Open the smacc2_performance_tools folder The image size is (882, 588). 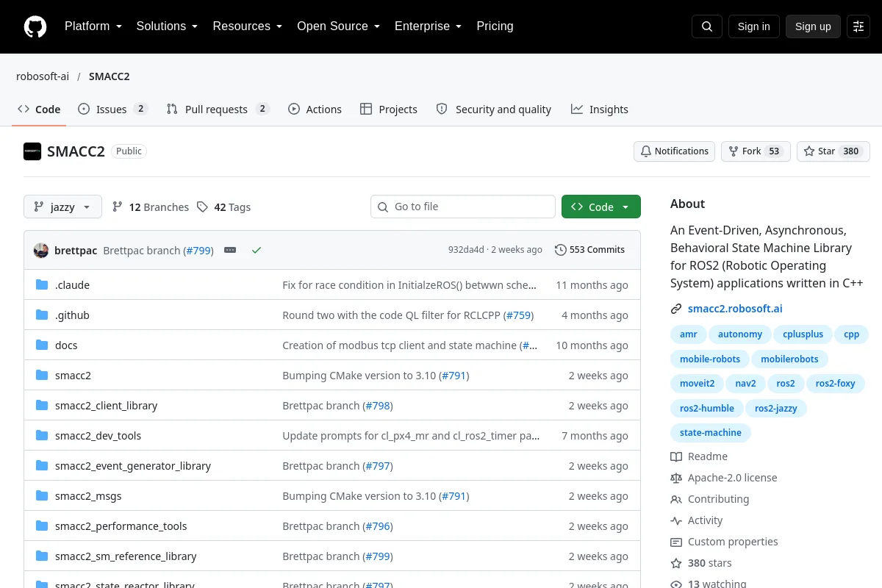tap(121, 526)
